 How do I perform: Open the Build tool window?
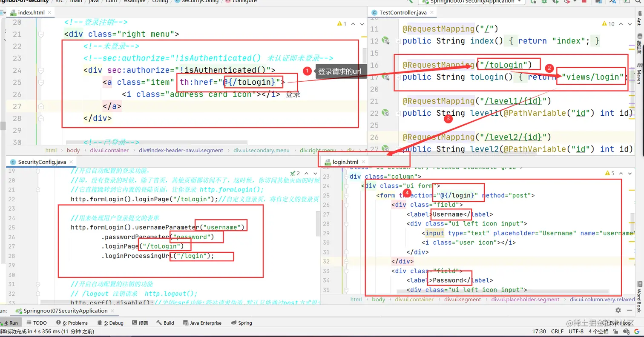[x=165, y=323]
